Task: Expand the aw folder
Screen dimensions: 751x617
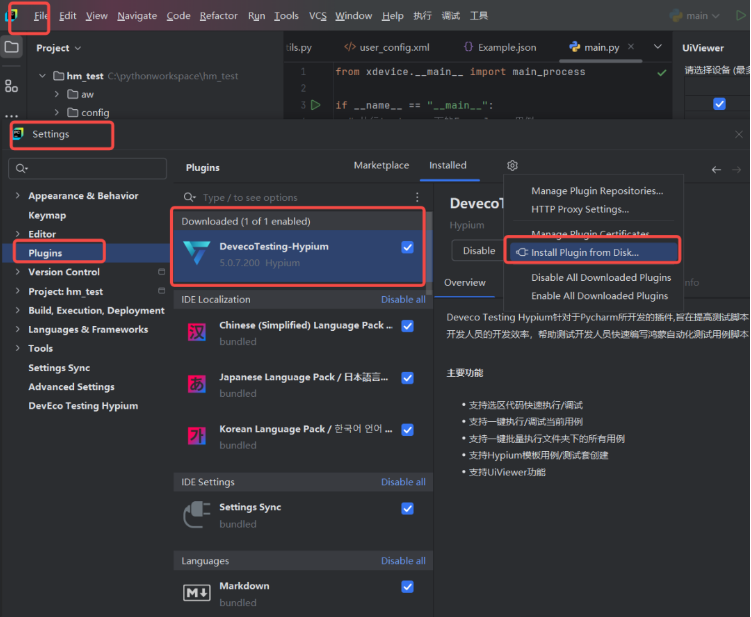Action: coord(57,94)
